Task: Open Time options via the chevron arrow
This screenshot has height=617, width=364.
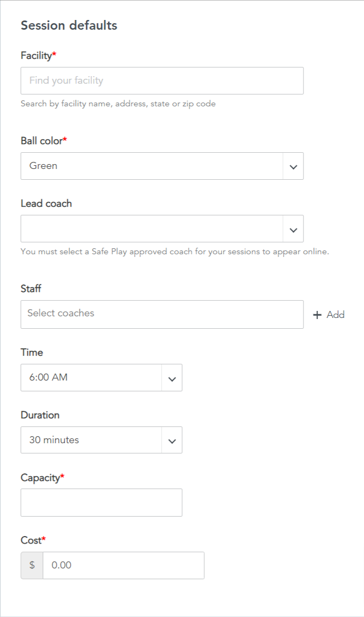Action: click(x=172, y=378)
